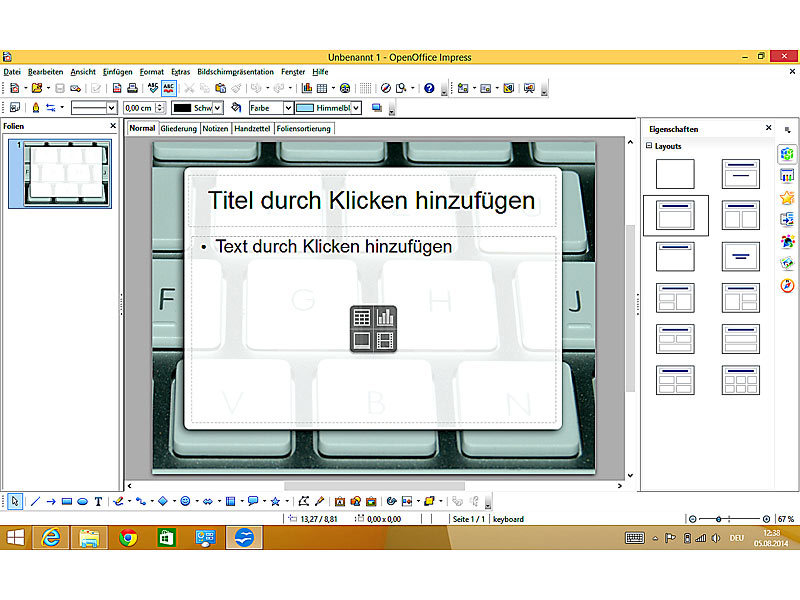This screenshot has height=600, width=800.
Task: Switch to Handzettel tab
Action: tap(252, 129)
